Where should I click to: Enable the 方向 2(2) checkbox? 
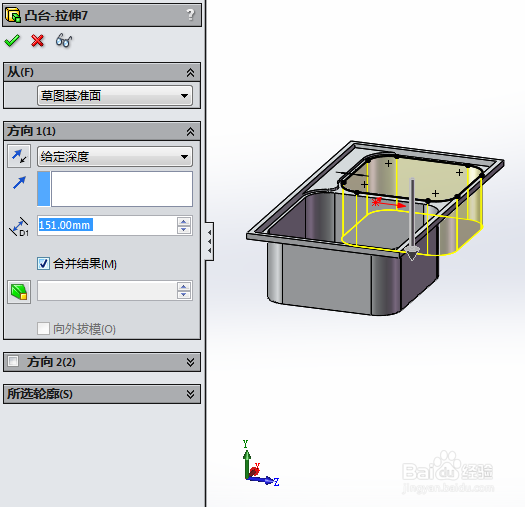(13, 361)
